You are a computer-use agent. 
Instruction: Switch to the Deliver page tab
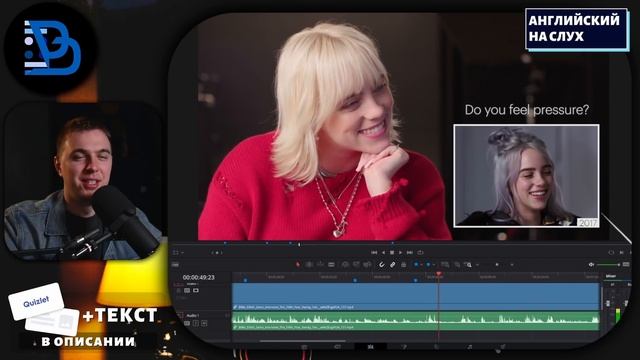(x=503, y=347)
